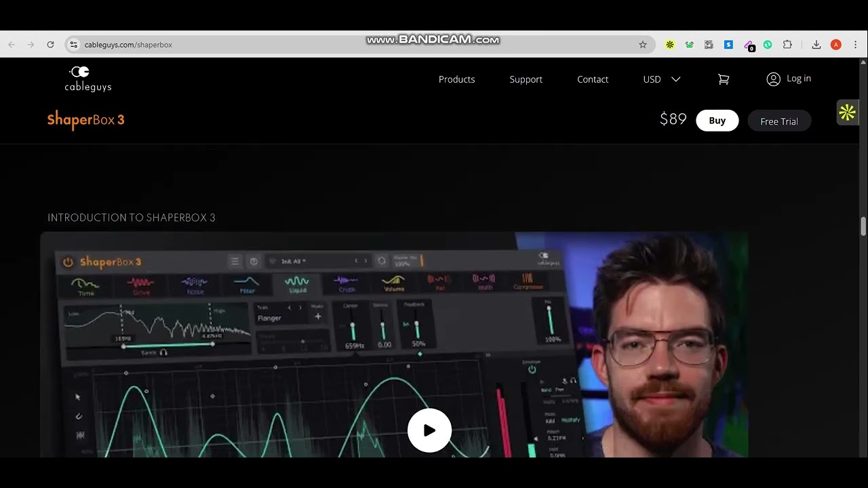This screenshot has width=868, height=488.
Task: Click the page vertical scrollbar thumb
Action: coord(863,226)
